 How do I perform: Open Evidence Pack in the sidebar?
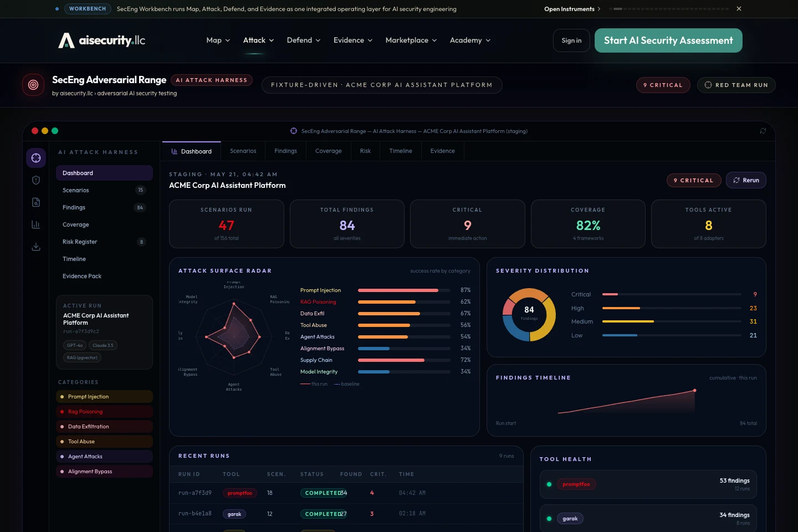[104, 276]
